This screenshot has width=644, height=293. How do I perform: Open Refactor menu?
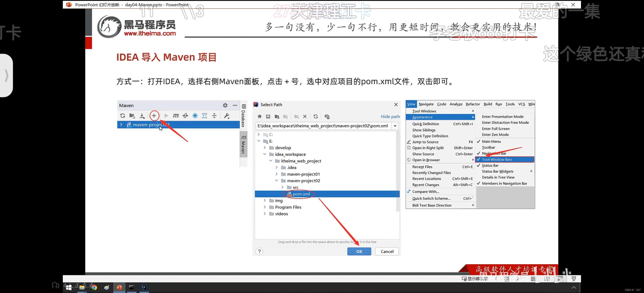[x=472, y=104]
